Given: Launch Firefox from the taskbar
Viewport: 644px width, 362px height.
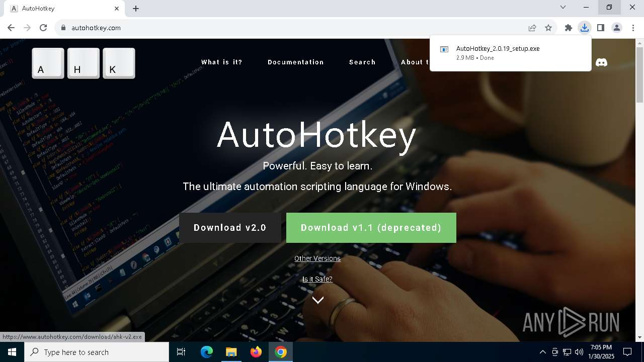Looking at the screenshot, I should coord(256,352).
